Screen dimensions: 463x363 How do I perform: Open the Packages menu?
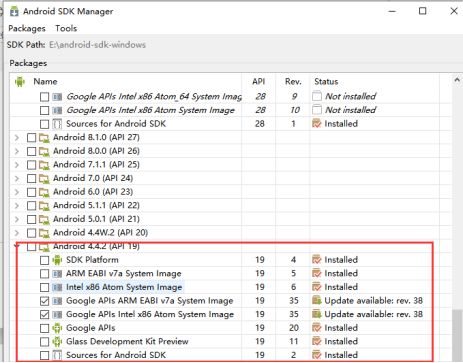(27, 29)
